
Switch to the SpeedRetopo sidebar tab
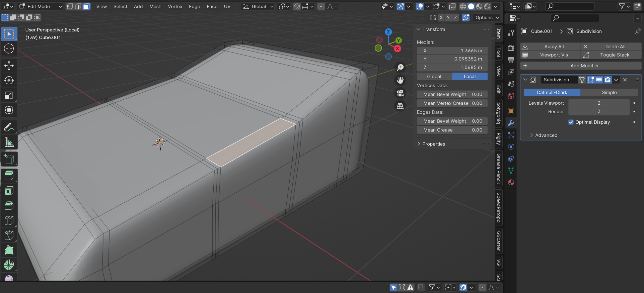tap(498, 207)
